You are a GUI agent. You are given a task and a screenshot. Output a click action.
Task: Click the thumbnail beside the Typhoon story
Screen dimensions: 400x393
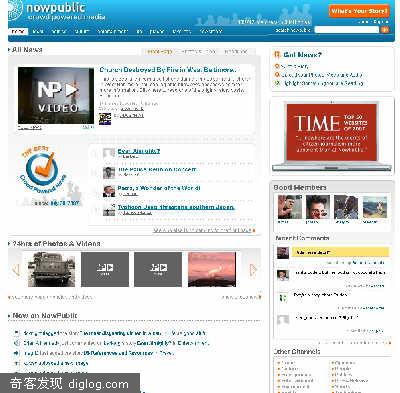pos(109,210)
